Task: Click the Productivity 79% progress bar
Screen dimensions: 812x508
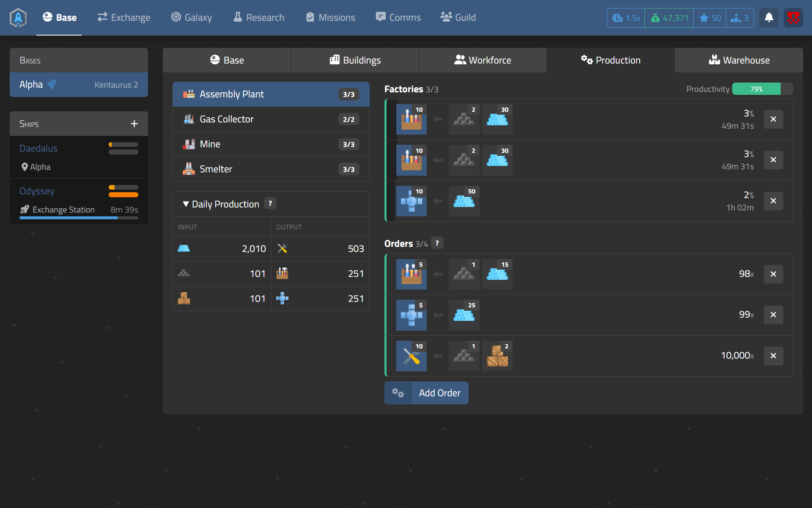Action: 762,89
